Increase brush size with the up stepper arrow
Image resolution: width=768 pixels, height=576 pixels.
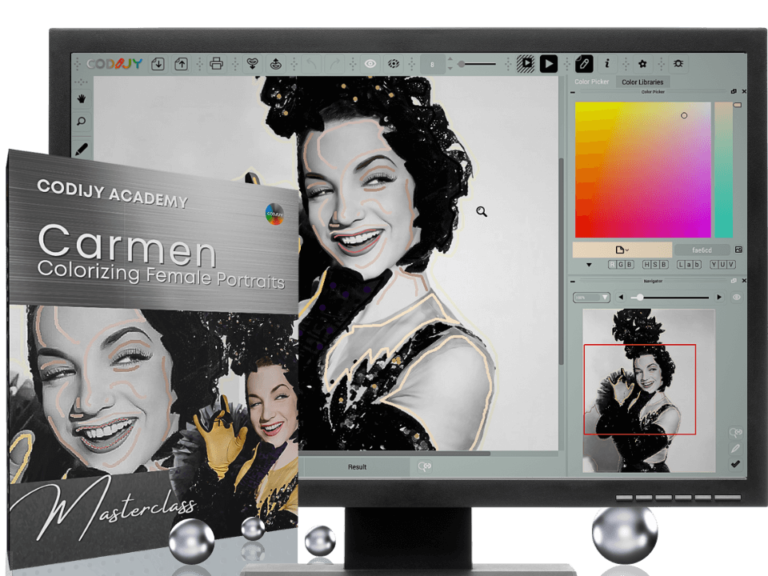coord(450,60)
